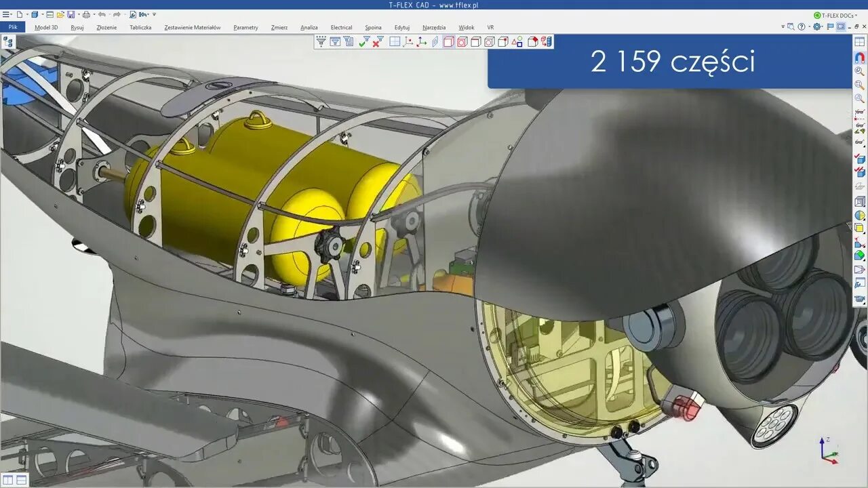
Task: Toggle the vertex selection filter cube icon
Action: click(502, 42)
